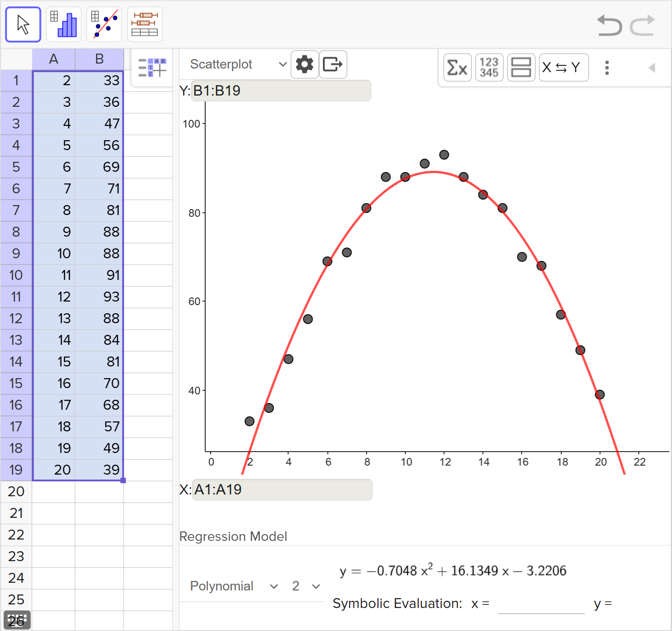Click cell B3 containing 47
The height and width of the screenshot is (631, 672).
pyautogui.click(x=99, y=124)
